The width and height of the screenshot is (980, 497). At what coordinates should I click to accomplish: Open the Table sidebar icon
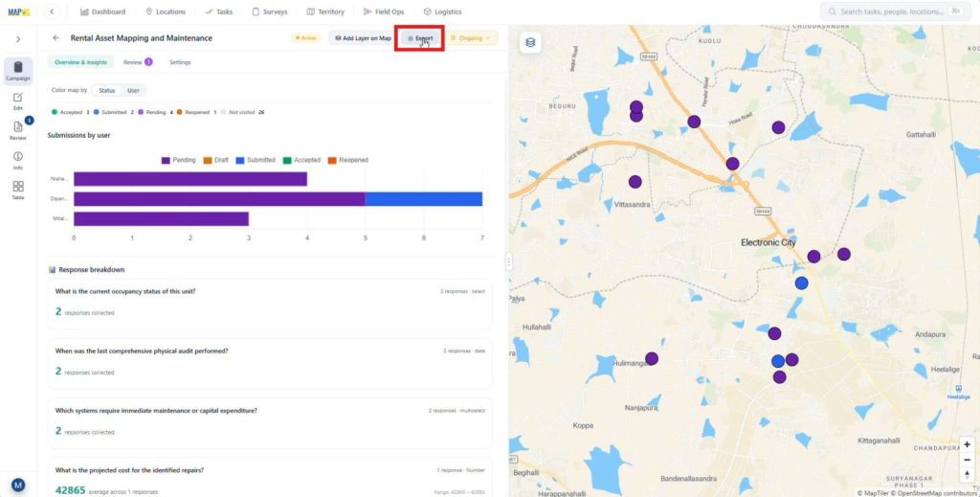point(18,190)
